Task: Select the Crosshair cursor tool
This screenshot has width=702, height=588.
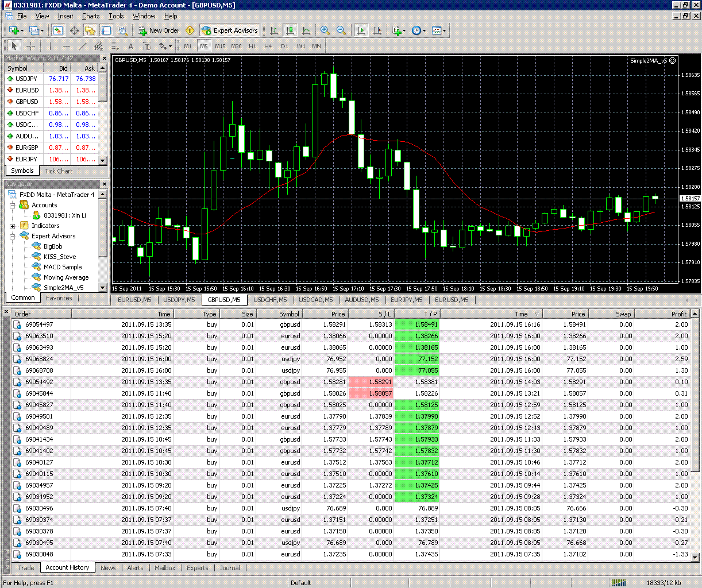Action: point(31,46)
